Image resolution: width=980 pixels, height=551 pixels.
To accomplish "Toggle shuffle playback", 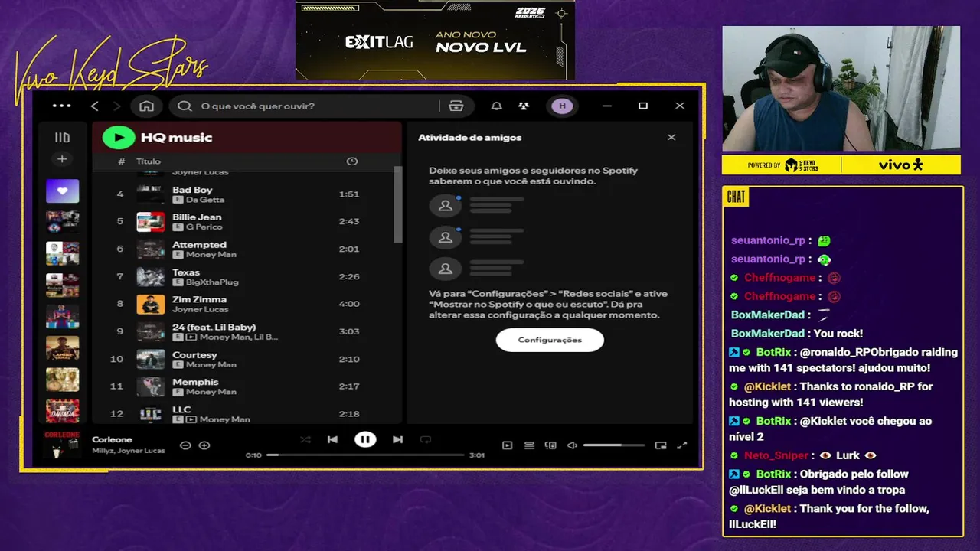I will (x=305, y=439).
